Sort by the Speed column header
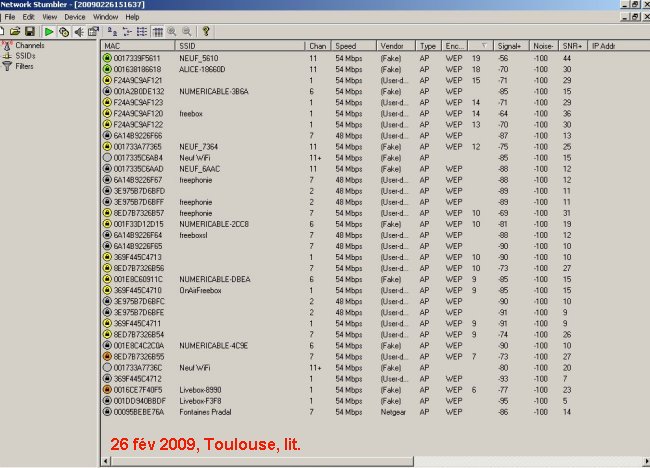 (x=353, y=46)
